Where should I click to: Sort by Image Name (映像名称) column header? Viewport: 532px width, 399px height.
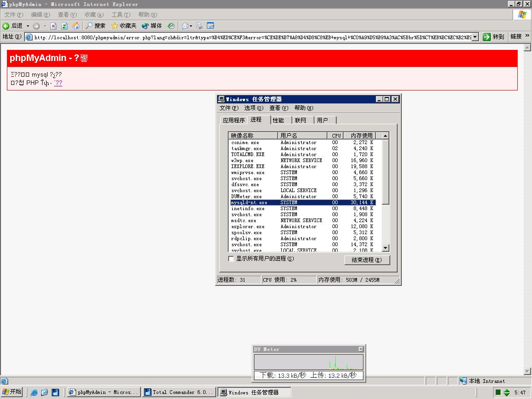tap(253, 136)
